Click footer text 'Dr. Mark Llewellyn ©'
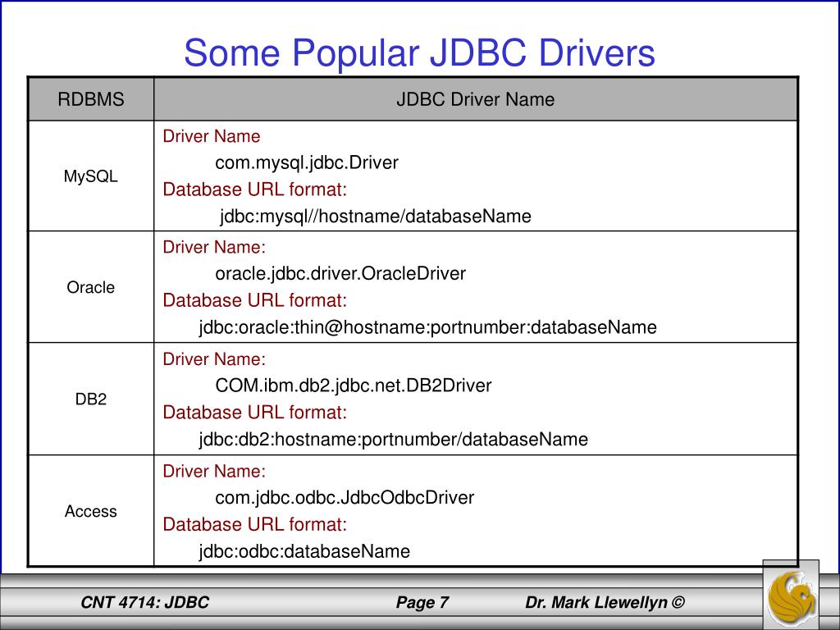The width and height of the screenshot is (840, 630). (x=605, y=603)
